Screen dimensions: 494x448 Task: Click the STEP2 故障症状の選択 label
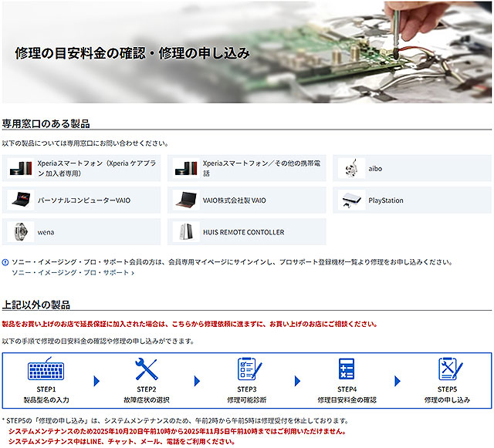click(147, 395)
